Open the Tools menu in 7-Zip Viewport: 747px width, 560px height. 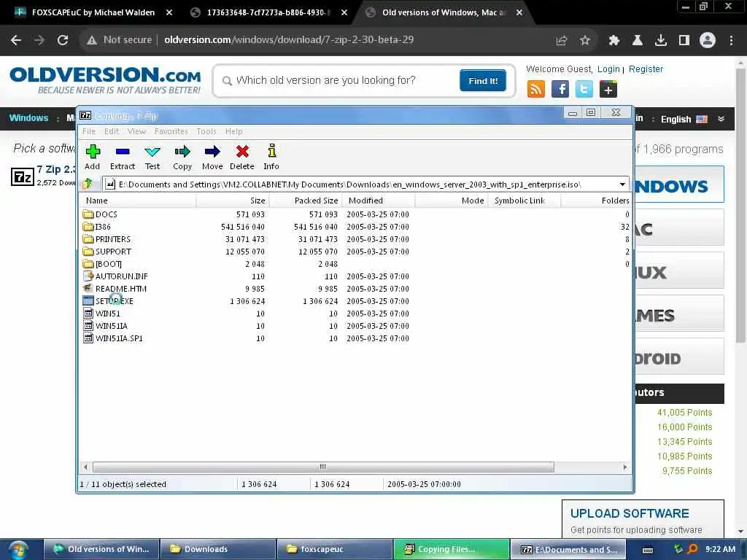click(206, 131)
